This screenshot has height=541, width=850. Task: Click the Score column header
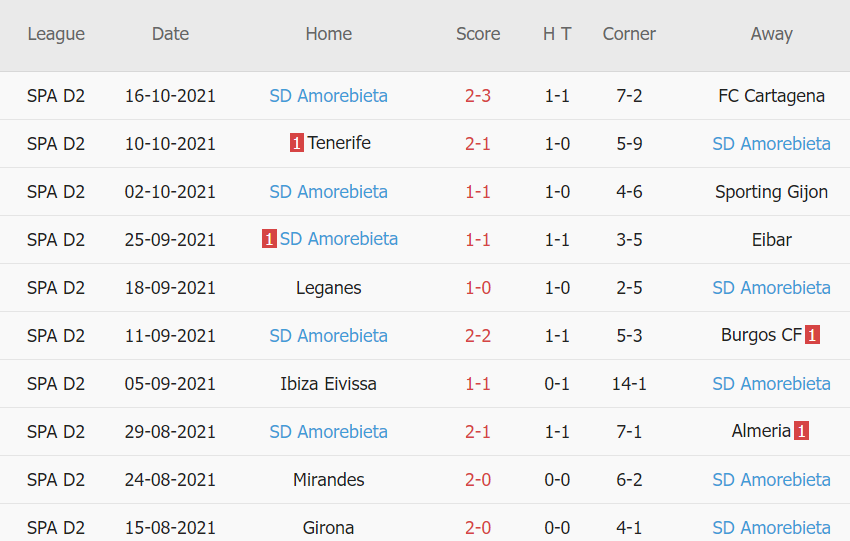click(478, 34)
